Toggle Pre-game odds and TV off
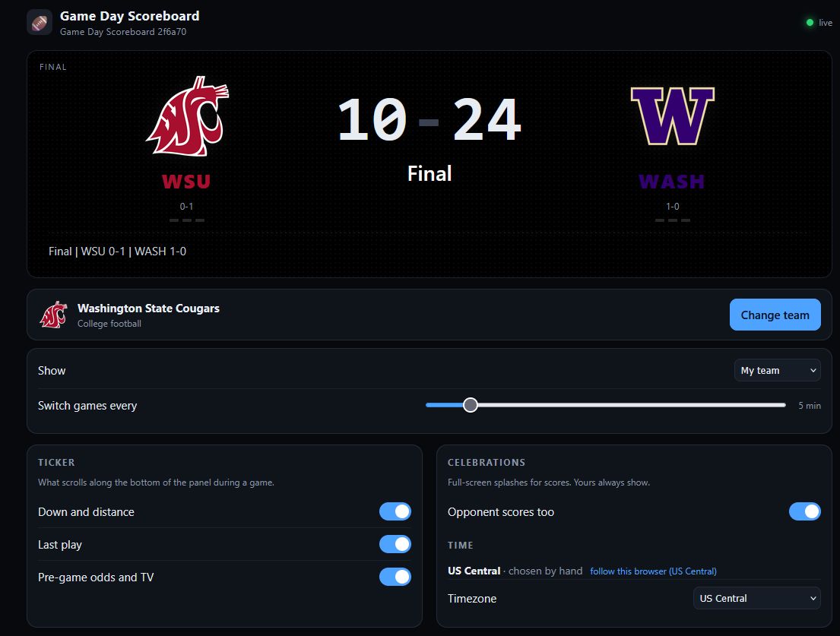 [395, 577]
